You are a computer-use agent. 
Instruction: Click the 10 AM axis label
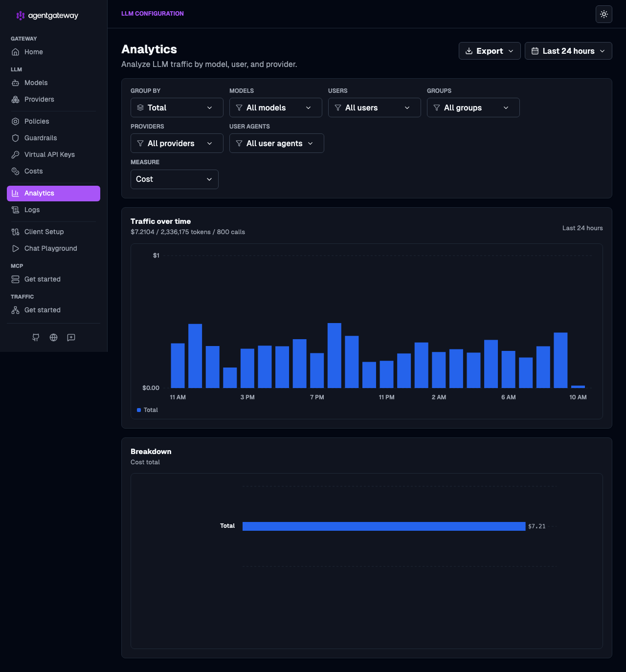coord(578,397)
